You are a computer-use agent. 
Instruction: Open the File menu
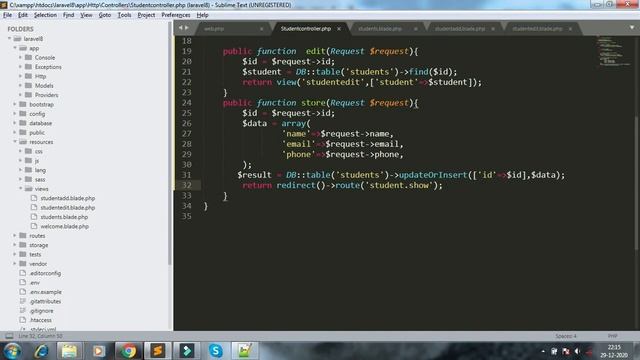pyautogui.click(x=7, y=15)
